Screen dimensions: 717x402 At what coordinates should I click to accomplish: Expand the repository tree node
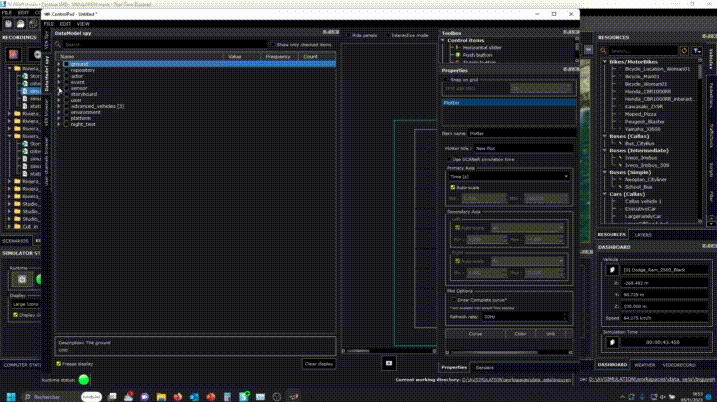[x=59, y=70]
